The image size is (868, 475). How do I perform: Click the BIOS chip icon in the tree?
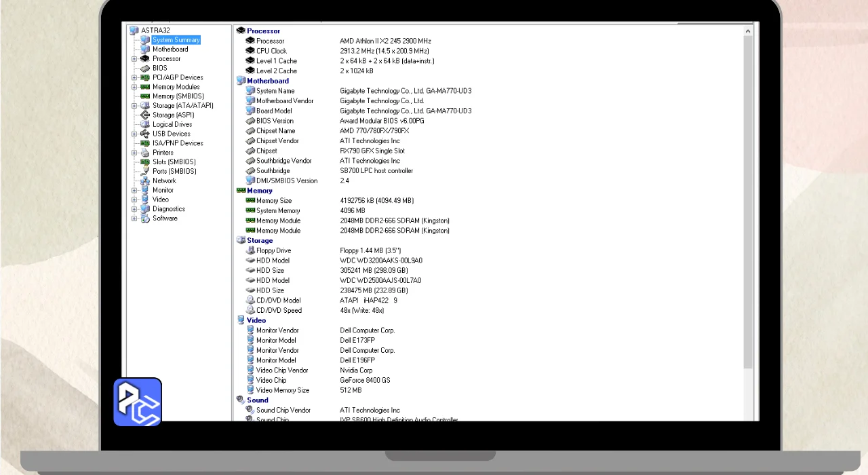(144, 69)
